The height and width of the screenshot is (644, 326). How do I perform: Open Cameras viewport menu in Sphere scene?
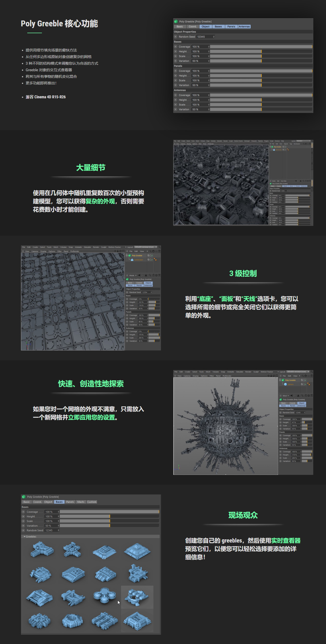187,376
